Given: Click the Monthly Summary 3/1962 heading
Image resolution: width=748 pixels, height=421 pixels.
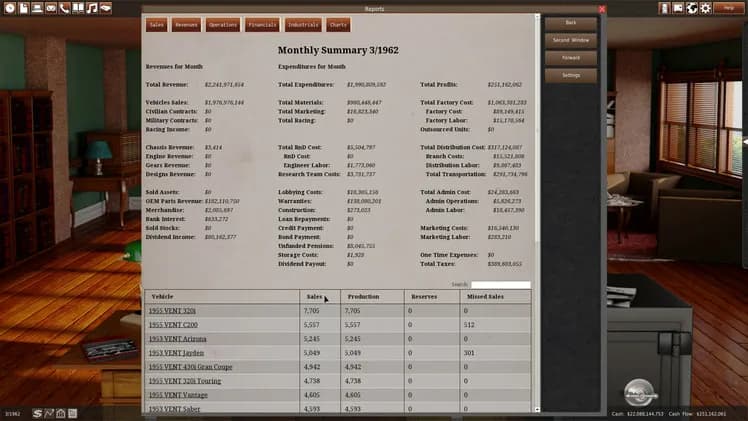Looking at the screenshot, I should [x=338, y=50].
